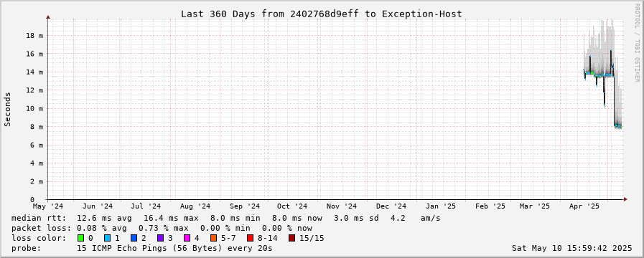Click the magenta loss color swatch 4
Screen dimensions: 644x258
187,238
